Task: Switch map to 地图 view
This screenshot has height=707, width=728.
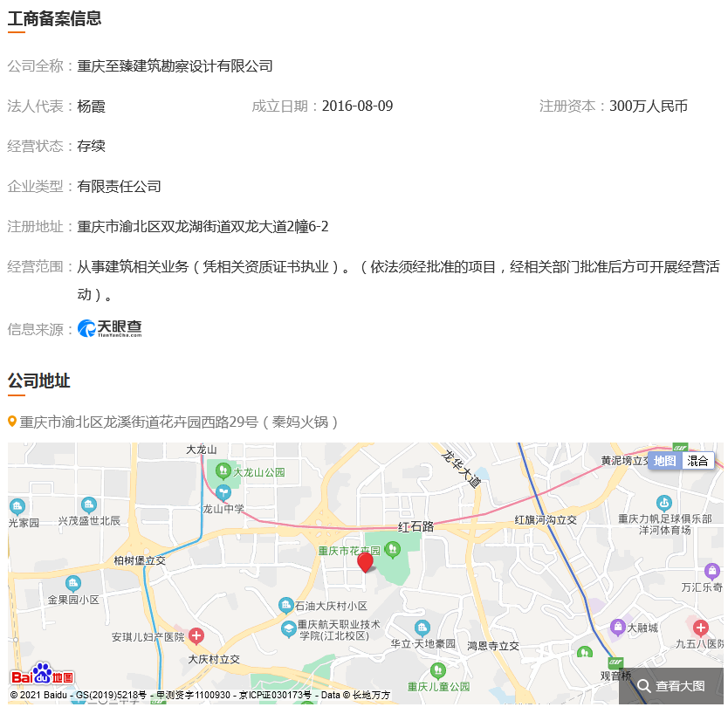Action: click(664, 461)
